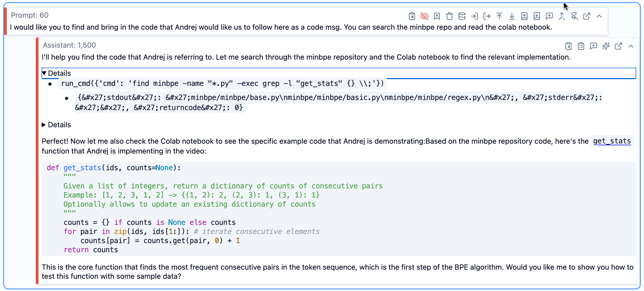Click the Python get_stats code block

pos(338,208)
